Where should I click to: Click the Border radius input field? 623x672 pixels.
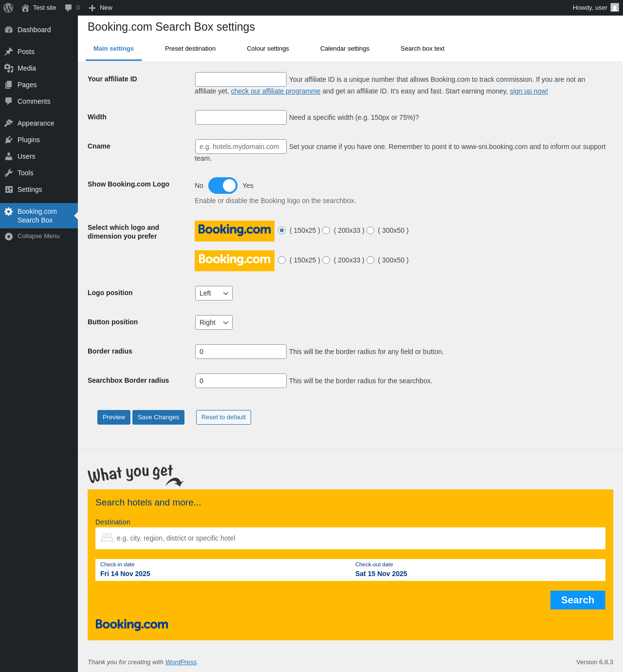pyautogui.click(x=241, y=352)
